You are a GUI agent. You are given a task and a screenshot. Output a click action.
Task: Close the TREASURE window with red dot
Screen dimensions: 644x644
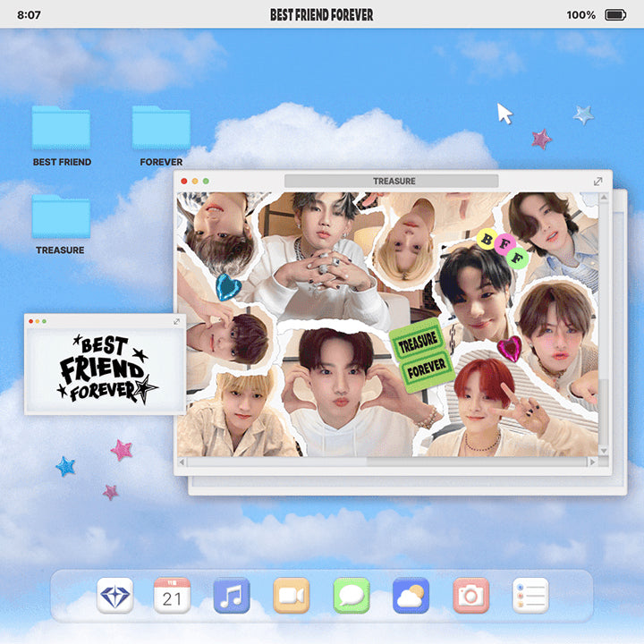pos(184,181)
